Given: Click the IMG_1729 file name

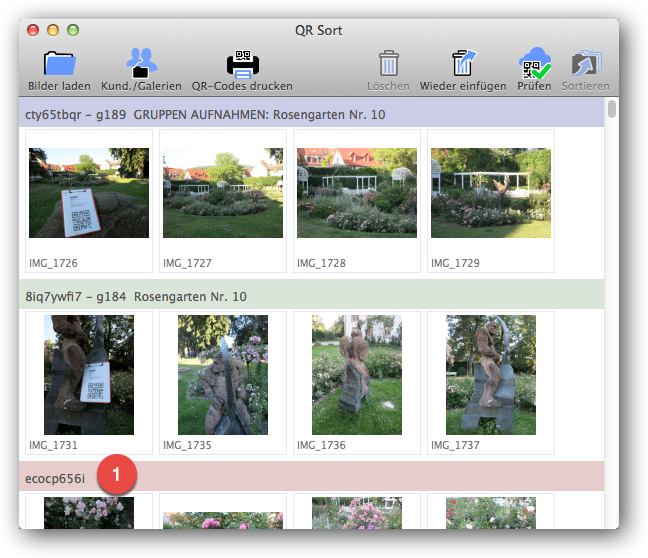Looking at the screenshot, I should click(455, 263).
